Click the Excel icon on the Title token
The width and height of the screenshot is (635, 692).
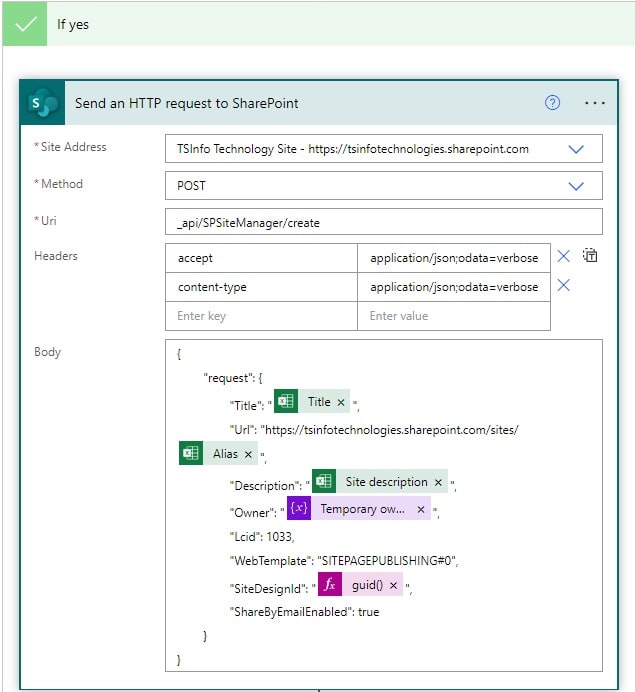(x=286, y=401)
